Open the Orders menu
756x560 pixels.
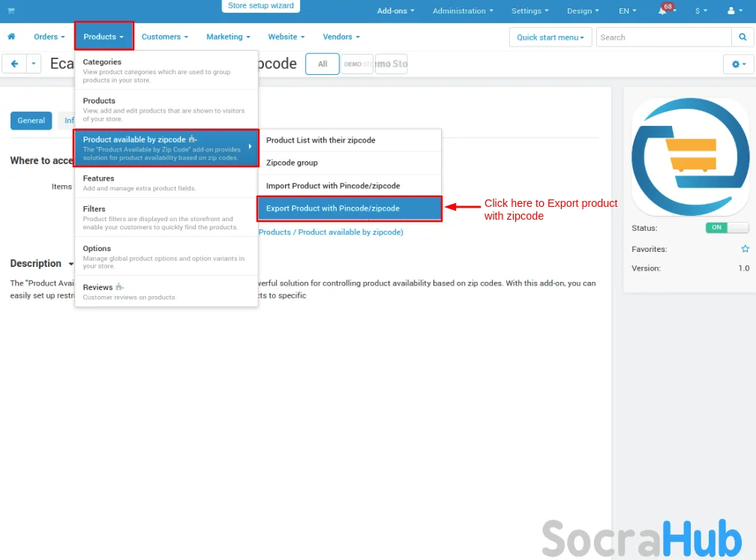[x=49, y=37]
